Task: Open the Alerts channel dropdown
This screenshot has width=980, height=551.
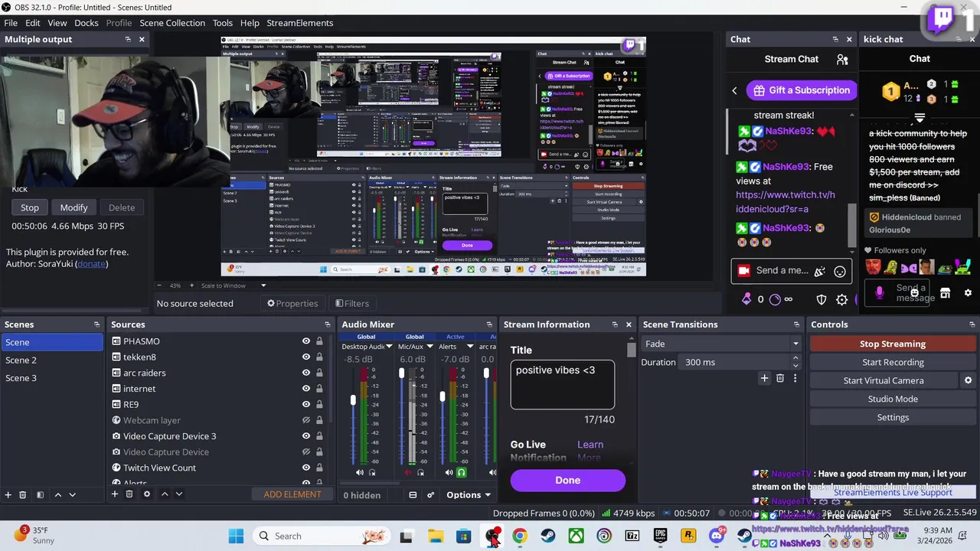Action: pyautogui.click(x=469, y=347)
